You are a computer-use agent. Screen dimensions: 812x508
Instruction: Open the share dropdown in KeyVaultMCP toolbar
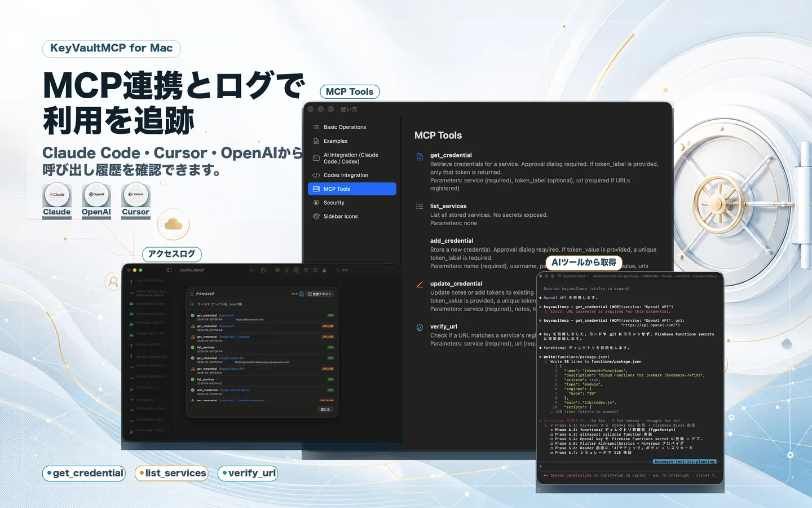point(264,270)
